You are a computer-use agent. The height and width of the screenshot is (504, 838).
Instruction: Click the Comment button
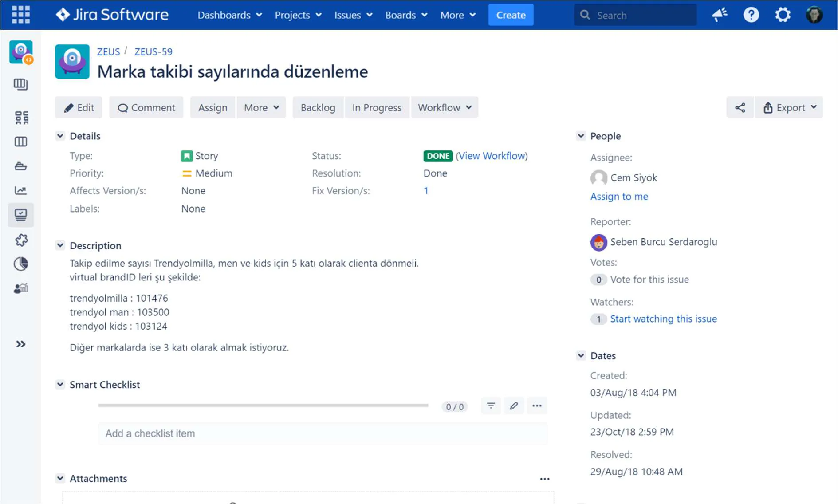click(x=146, y=107)
